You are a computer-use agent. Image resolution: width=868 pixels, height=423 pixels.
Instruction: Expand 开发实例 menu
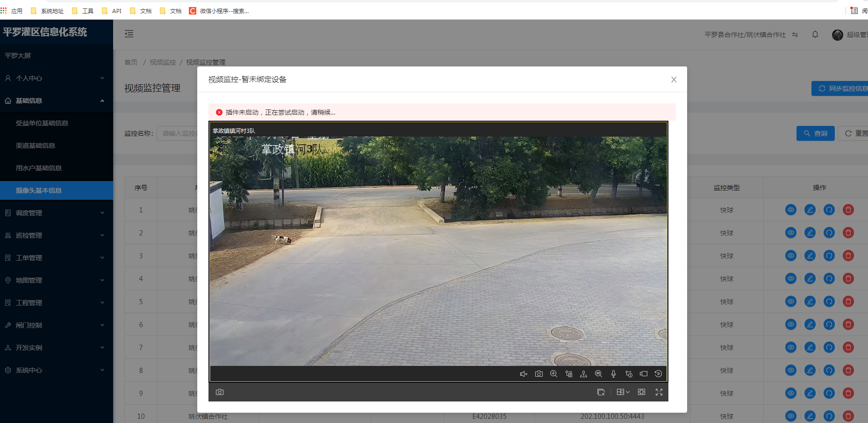click(57, 348)
